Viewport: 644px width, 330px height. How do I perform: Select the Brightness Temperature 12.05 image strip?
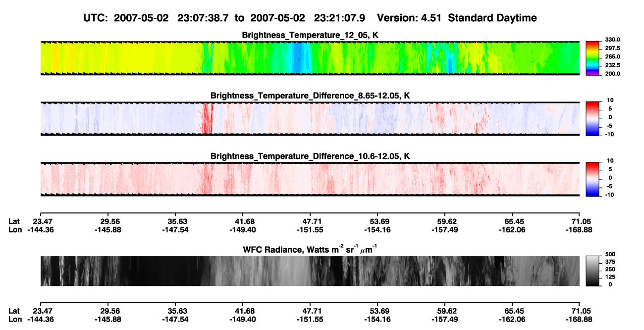[310, 58]
